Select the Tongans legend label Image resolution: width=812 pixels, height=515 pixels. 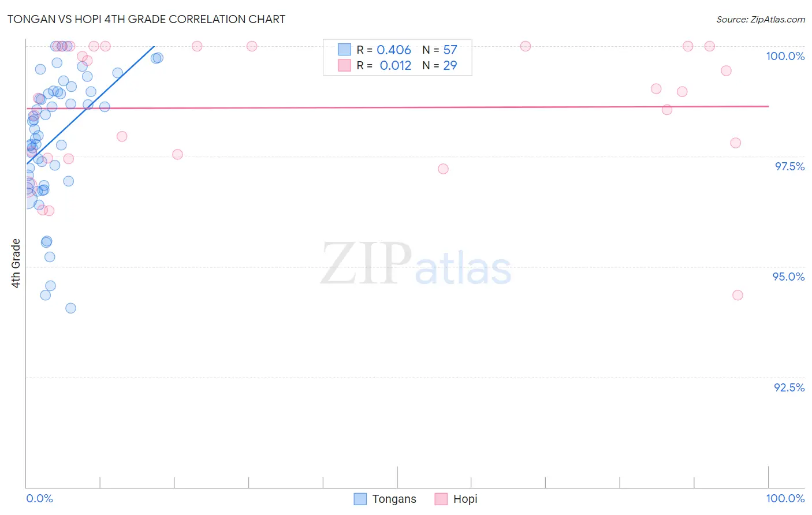[394, 499]
